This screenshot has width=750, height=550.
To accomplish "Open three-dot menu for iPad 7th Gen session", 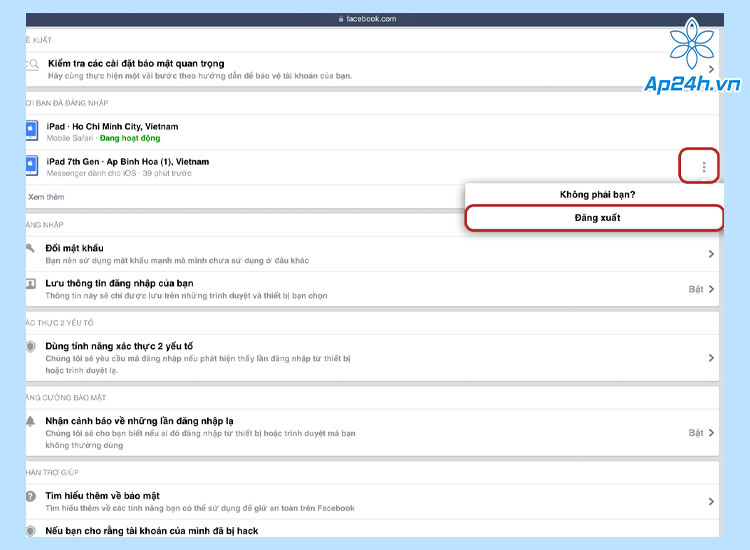I will (703, 166).
